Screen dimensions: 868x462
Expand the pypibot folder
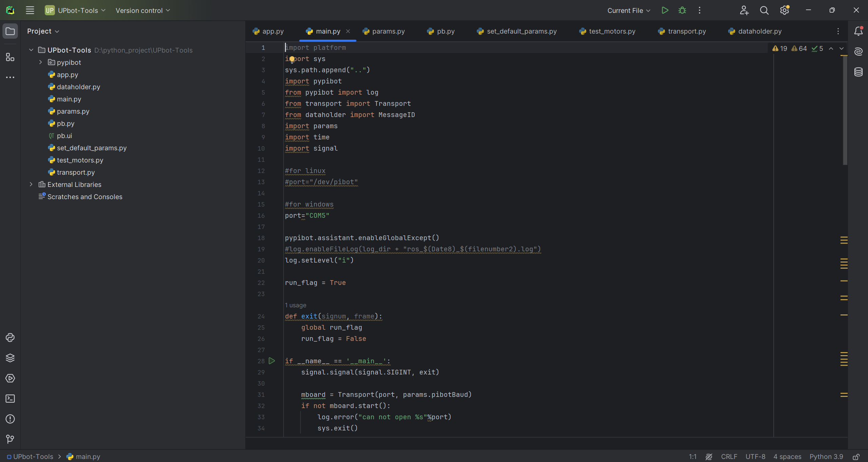click(x=40, y=62)
